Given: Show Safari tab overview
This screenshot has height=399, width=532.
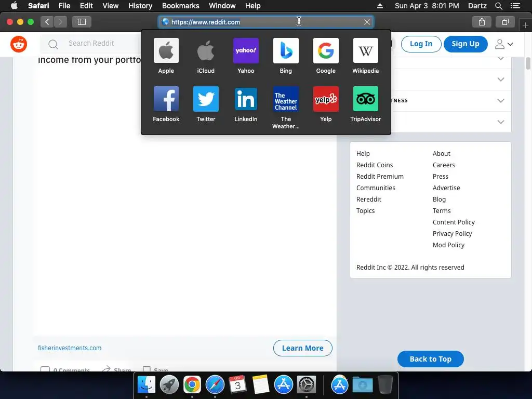Looking at the screenshot, I should (505, 22).
